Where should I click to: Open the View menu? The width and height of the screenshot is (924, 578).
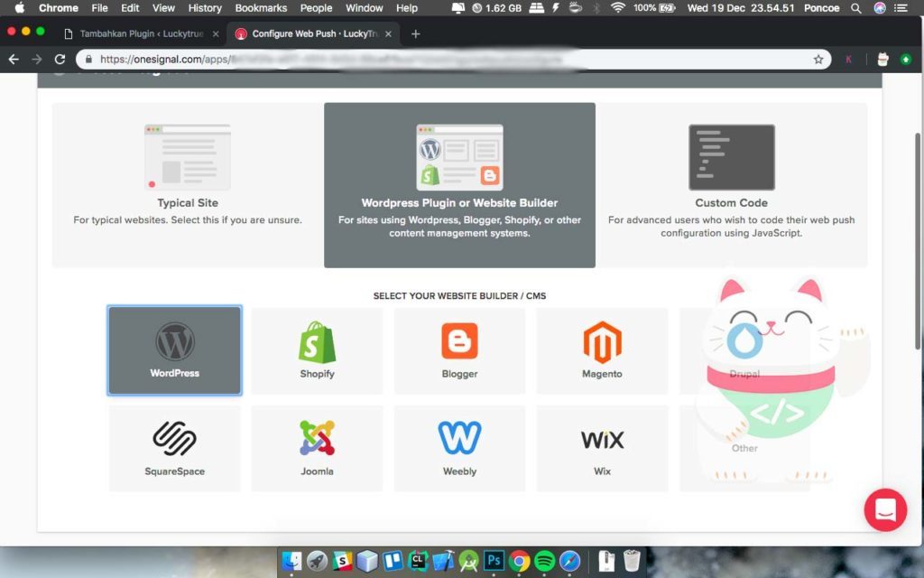click(x=163, y=7)
